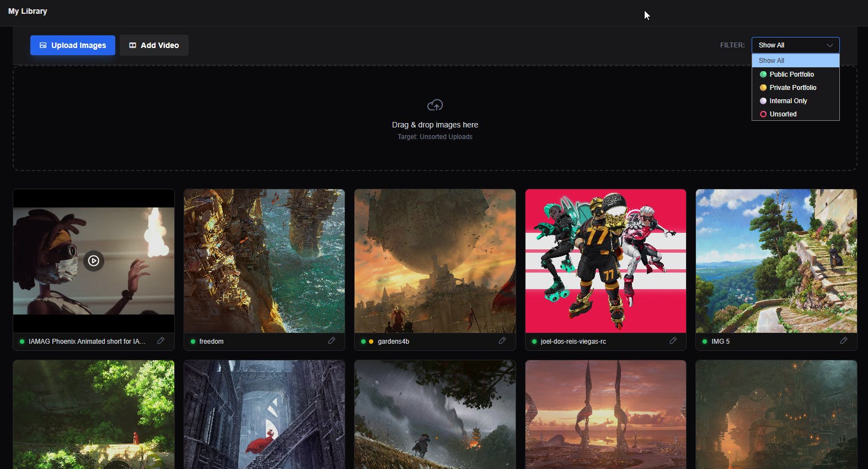The height and width of the screenshot is (469, 868).
Task: Choose the Private Portfolio filter option
Action: click(x=795, y=88)
